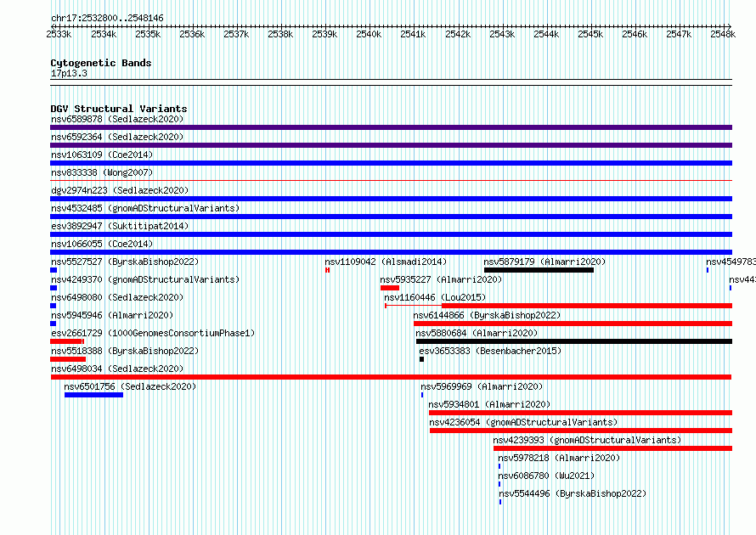756x535 pixels.
Task: Click the 2537k ruler tick label
Action: (236, 34)
